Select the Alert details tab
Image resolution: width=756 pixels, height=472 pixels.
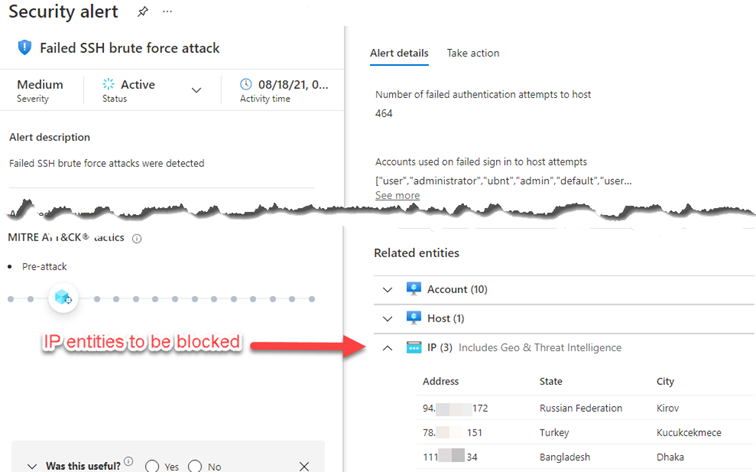tap(398, 53)
